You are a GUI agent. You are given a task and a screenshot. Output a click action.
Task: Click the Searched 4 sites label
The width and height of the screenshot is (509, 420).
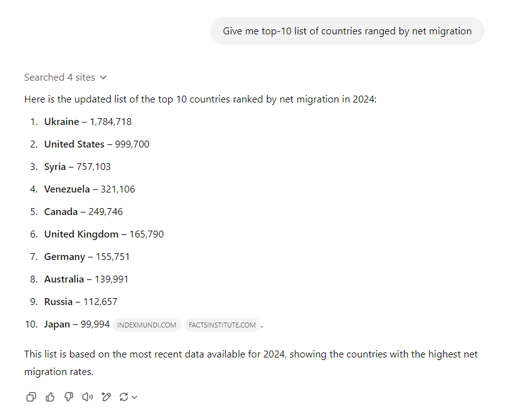click(60, 77)
